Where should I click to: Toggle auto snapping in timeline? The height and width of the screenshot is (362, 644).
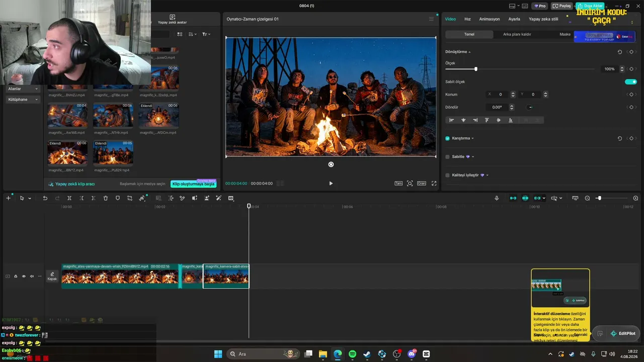[x=525, y=198]
